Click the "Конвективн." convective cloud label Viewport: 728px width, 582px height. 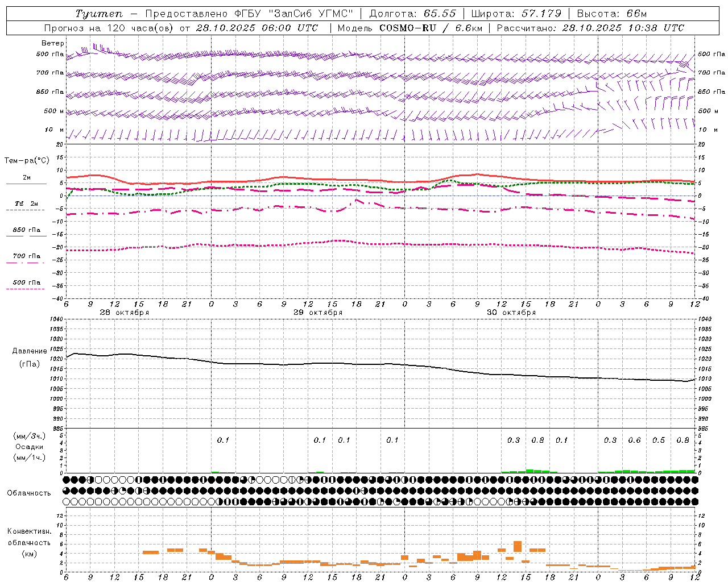[30, 531]
